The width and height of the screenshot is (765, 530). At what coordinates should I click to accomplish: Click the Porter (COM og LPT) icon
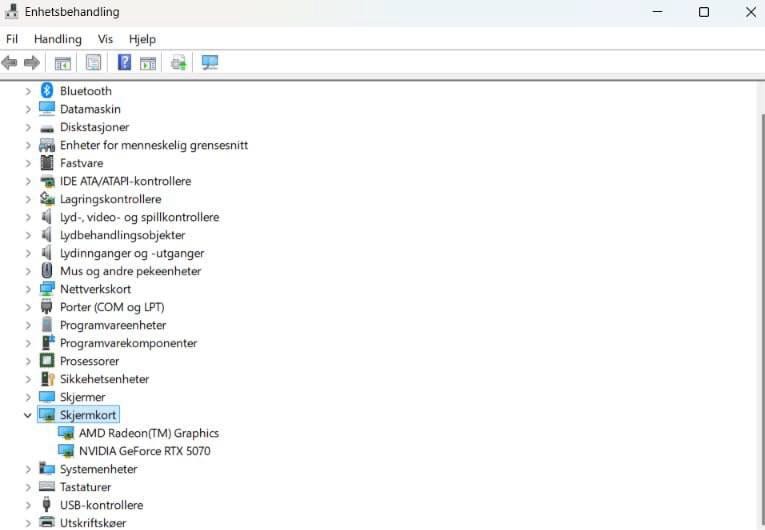(x=47, y=307)
